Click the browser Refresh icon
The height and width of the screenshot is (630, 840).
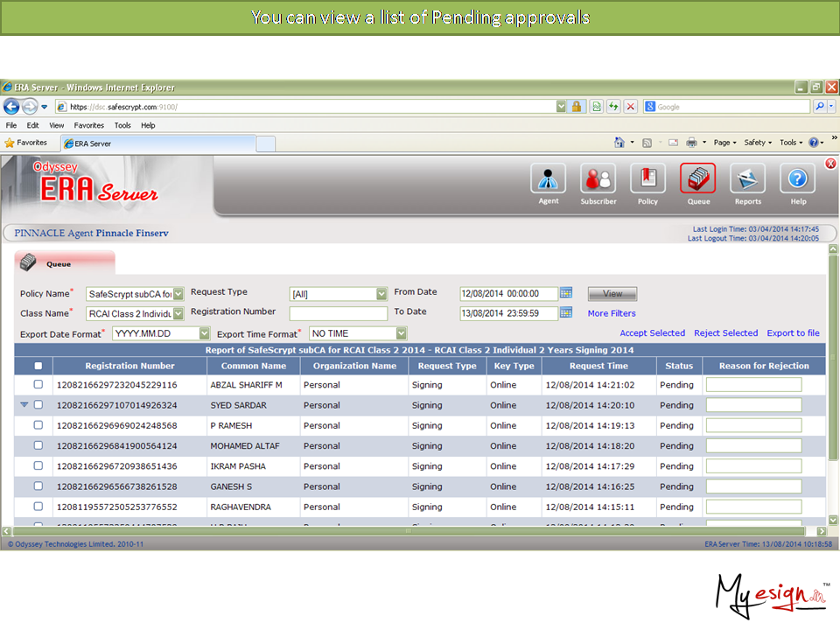point(613,107)
